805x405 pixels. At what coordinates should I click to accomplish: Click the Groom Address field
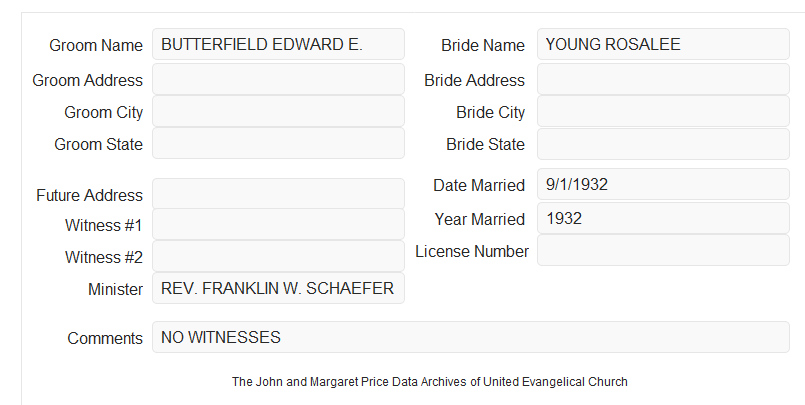[278, 79]
